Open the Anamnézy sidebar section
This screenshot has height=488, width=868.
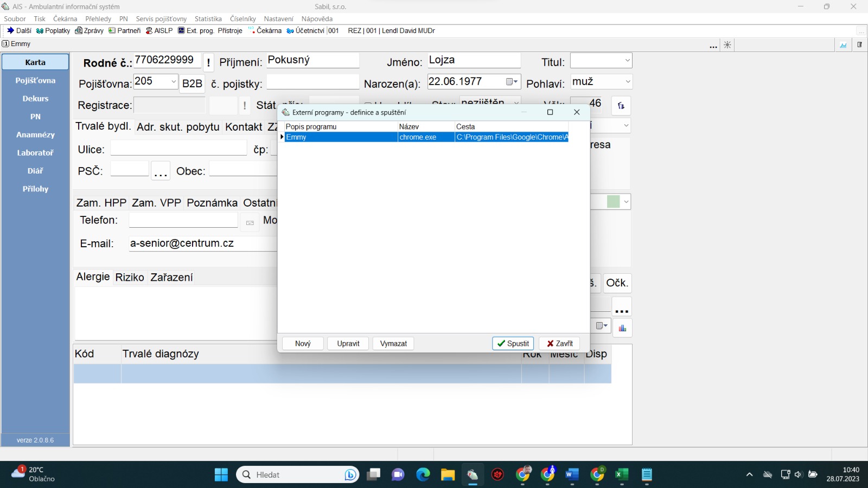coord(35,134)
